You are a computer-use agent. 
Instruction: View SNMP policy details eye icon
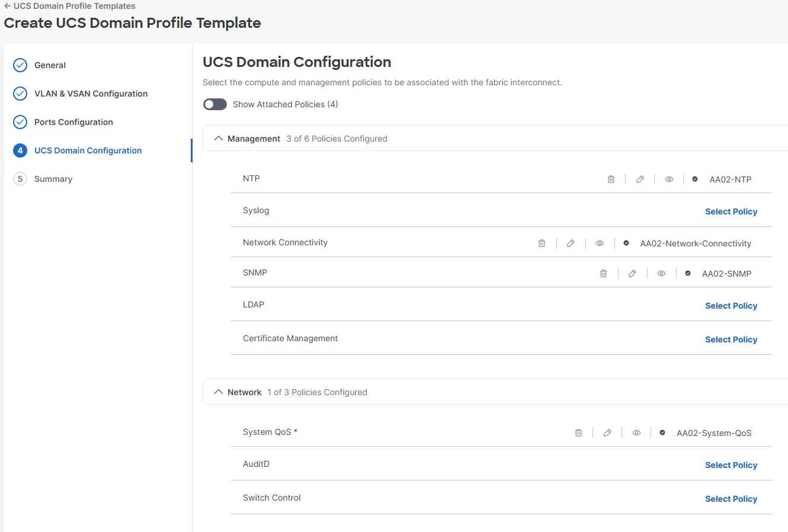tap(661, 274)
